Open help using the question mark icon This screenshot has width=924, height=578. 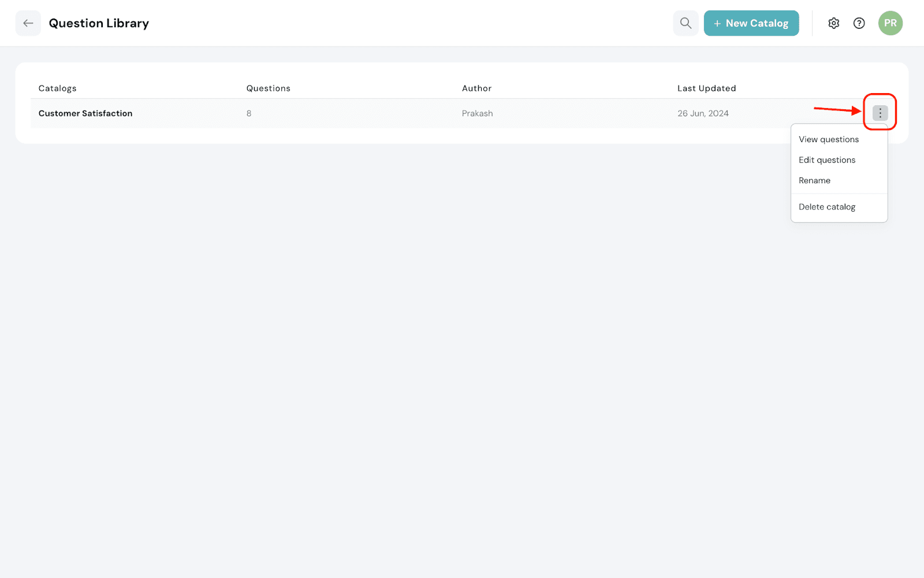859,23
